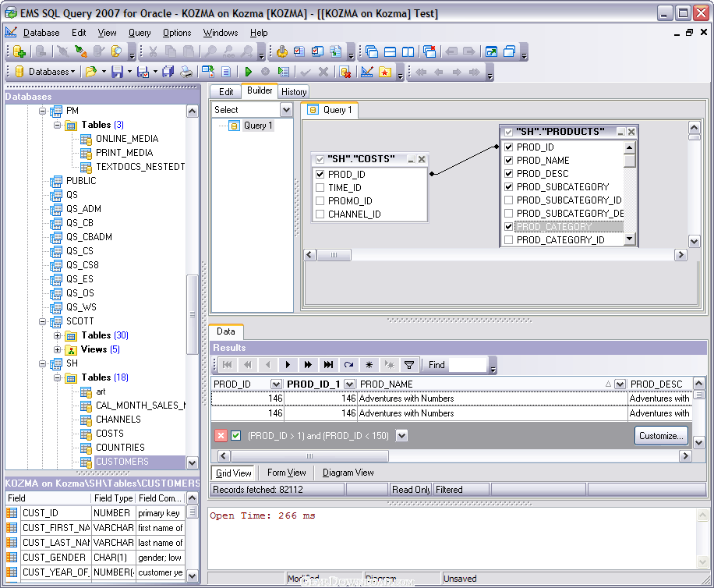Click the refresh icon in Results navigator
This screenshot has height=588, width=714.
(348, 365)
